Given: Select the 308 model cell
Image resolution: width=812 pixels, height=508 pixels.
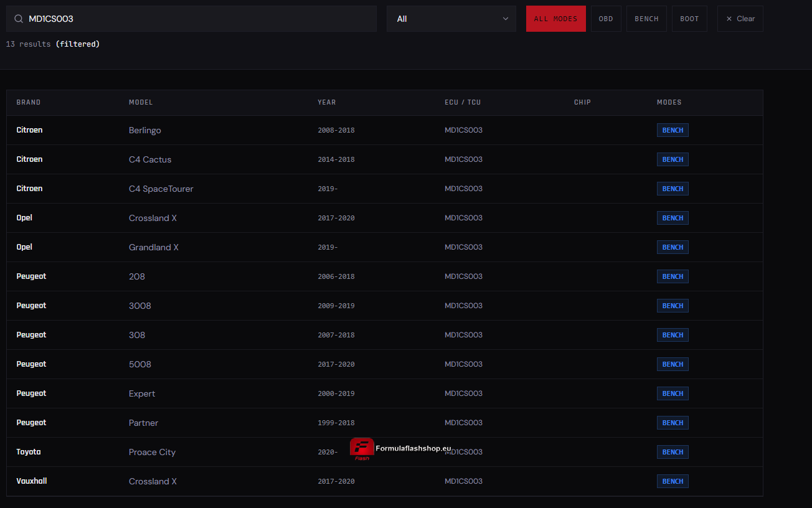Looking at the screenshot, I should coord(137,335).
